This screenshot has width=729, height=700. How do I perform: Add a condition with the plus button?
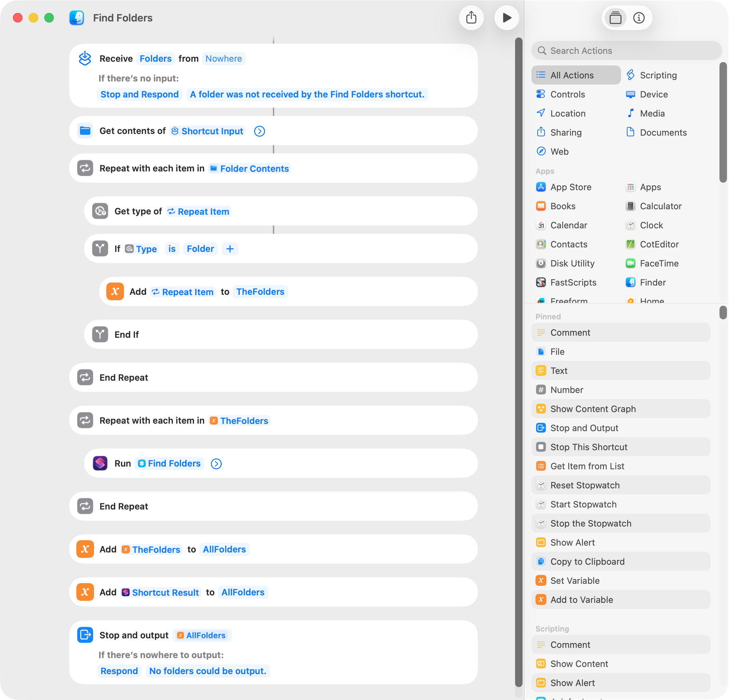(230, 248)
